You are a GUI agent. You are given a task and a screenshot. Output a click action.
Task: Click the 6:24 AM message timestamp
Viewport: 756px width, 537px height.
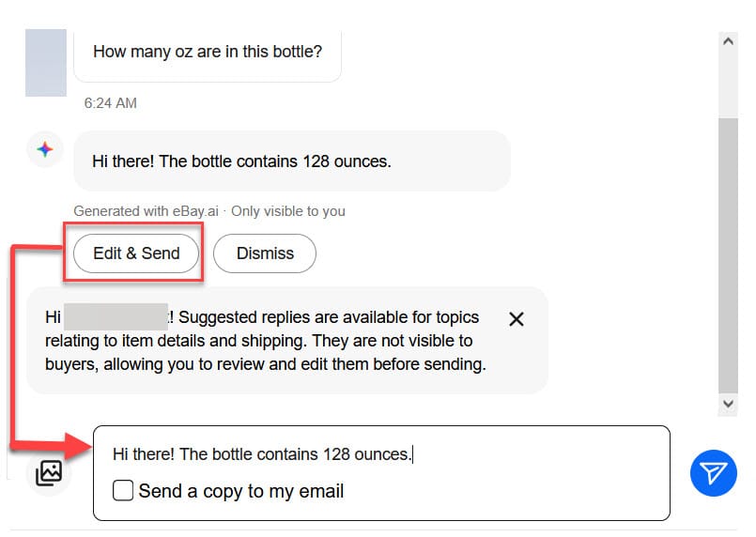[x=110, y=103]
